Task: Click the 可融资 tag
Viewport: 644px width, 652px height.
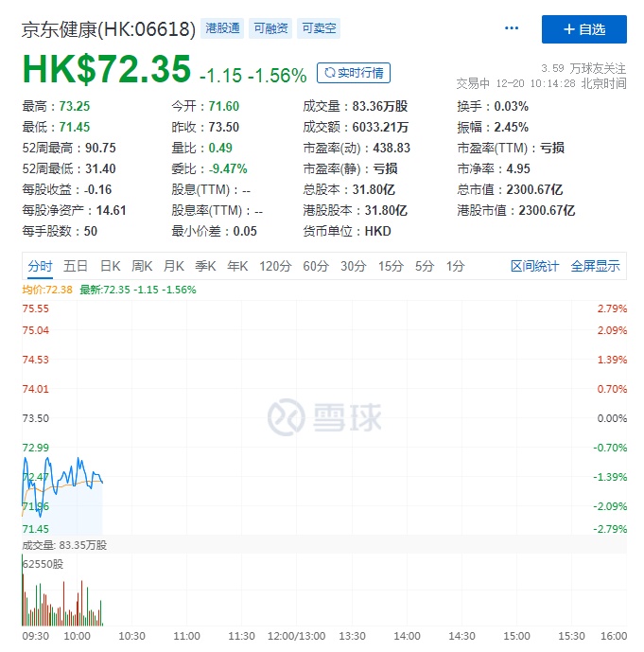Action: pyautogui.click(x=270, y=29)
